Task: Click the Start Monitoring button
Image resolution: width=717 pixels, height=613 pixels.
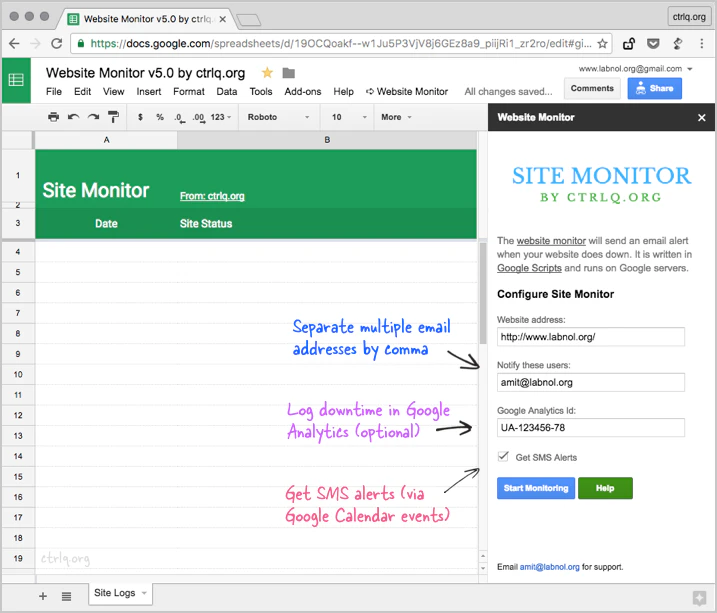Action: (536, 488)
